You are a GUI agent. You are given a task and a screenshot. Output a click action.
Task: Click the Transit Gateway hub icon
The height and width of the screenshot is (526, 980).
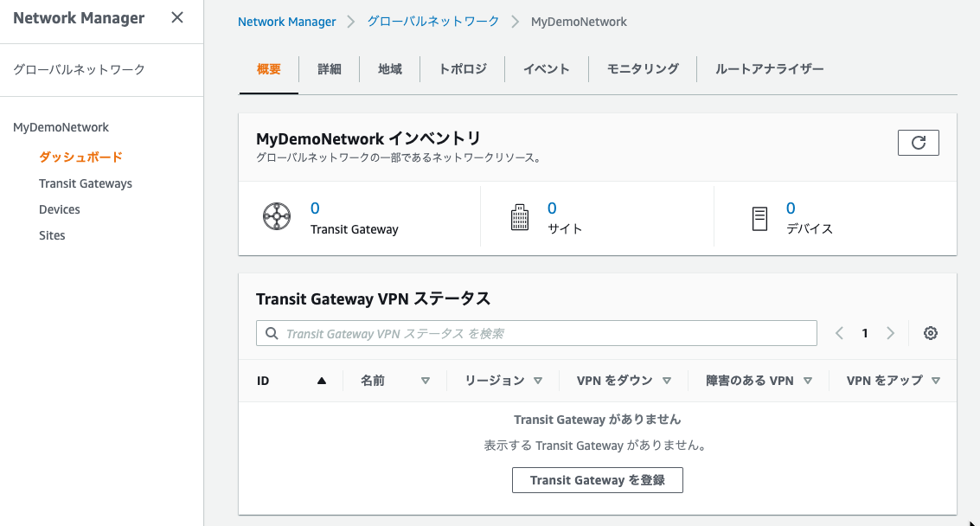pos(276,216)
